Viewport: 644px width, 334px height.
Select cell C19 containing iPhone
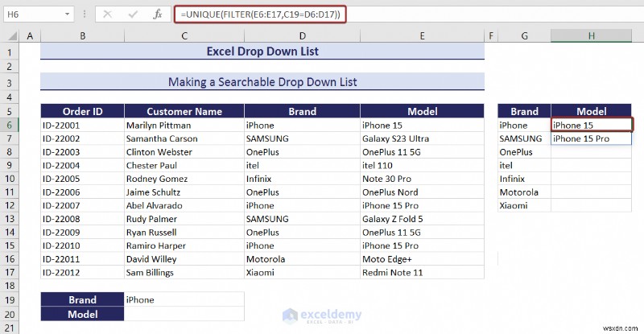[184, 299]
